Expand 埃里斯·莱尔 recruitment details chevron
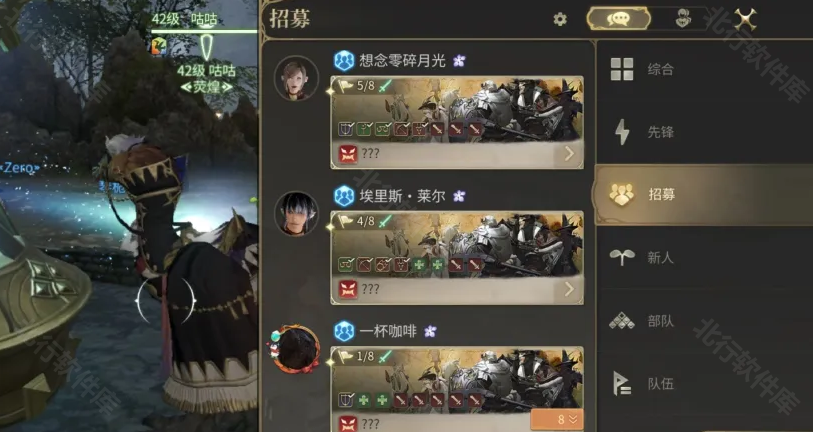This screenshot has height=432, width=813. pos(569,289)
